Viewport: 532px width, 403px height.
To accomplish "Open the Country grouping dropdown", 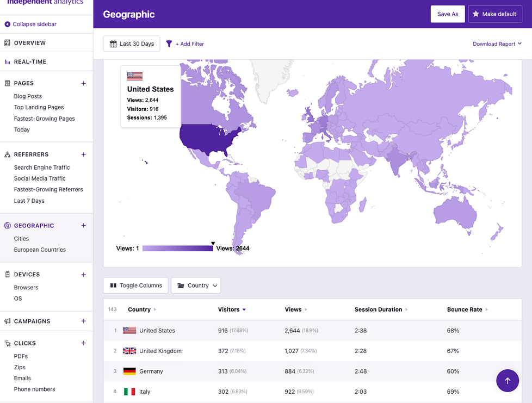I will tap(196, 285).
